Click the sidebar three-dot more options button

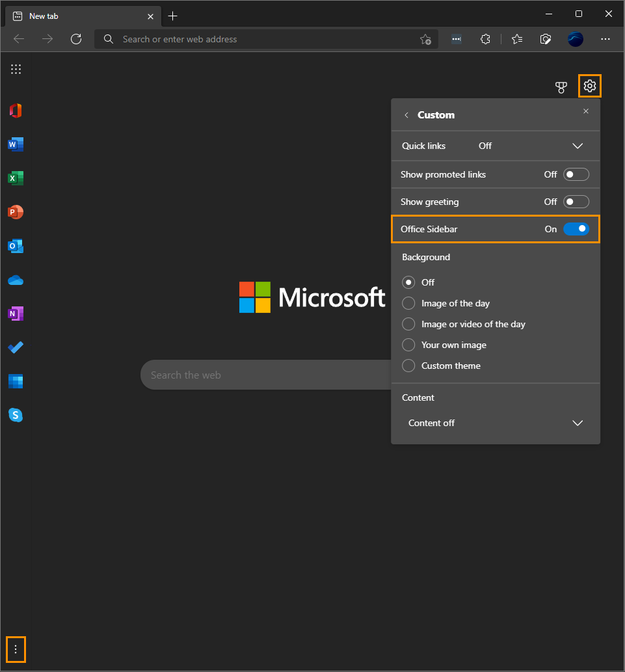pos(16,649)
